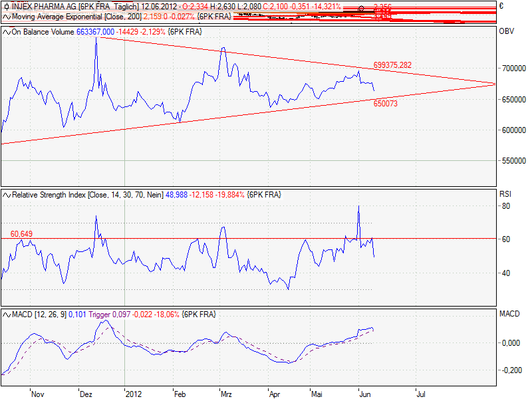Click the 600000 axis tick label

point(514,130)
